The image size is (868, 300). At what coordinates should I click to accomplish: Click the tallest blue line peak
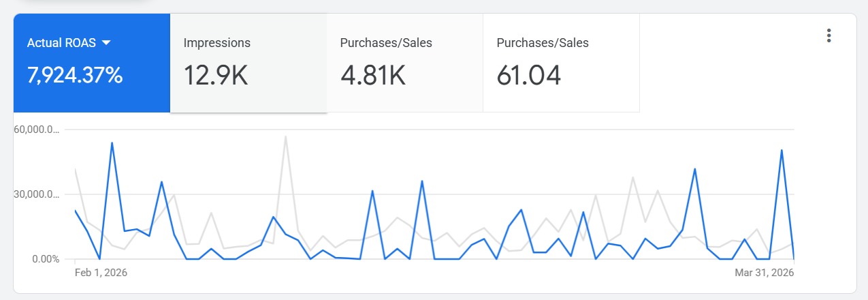coord(112,142)
